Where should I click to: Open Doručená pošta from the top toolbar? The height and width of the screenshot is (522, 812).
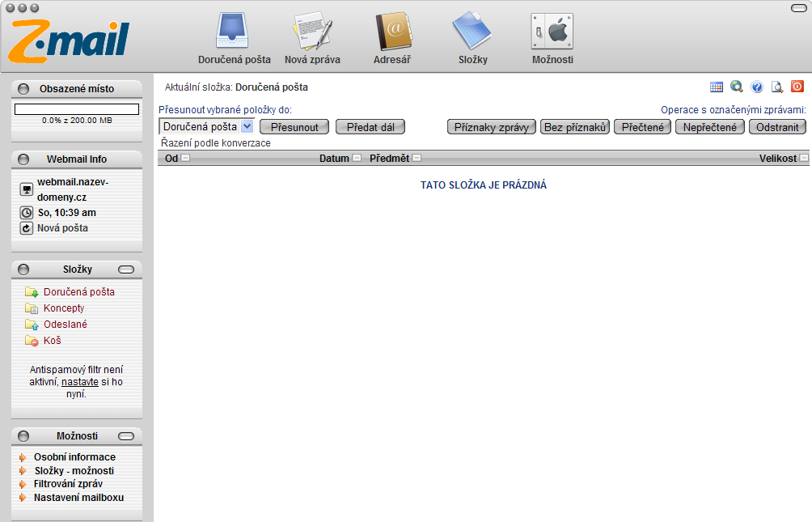coord(234,38)
